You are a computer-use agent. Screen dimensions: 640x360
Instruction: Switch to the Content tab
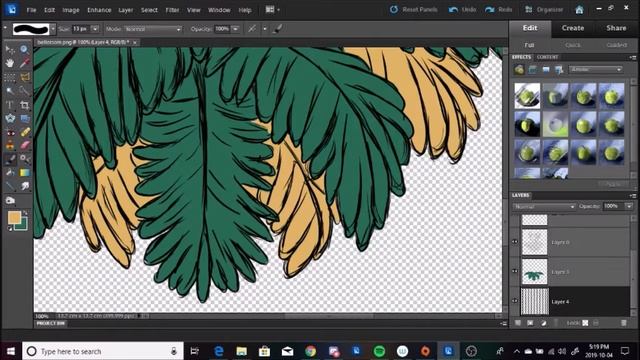tap(547, 57)
